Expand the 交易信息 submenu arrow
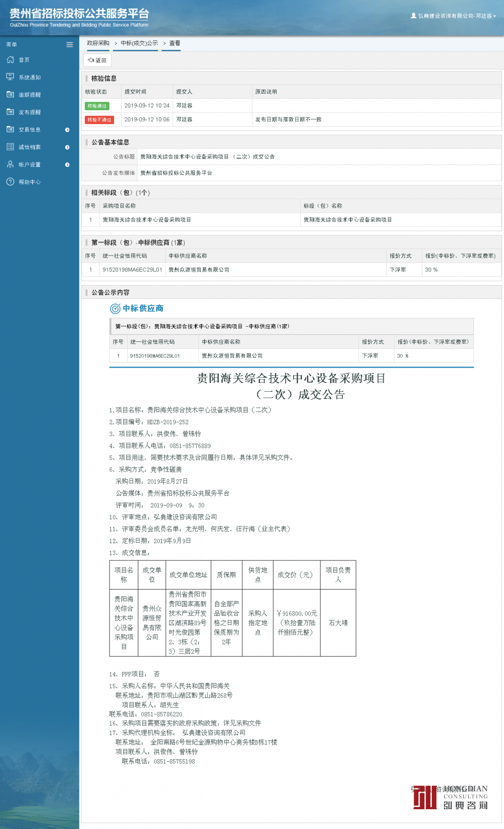Viewport: 504px width, 829px height. point(67,130)
